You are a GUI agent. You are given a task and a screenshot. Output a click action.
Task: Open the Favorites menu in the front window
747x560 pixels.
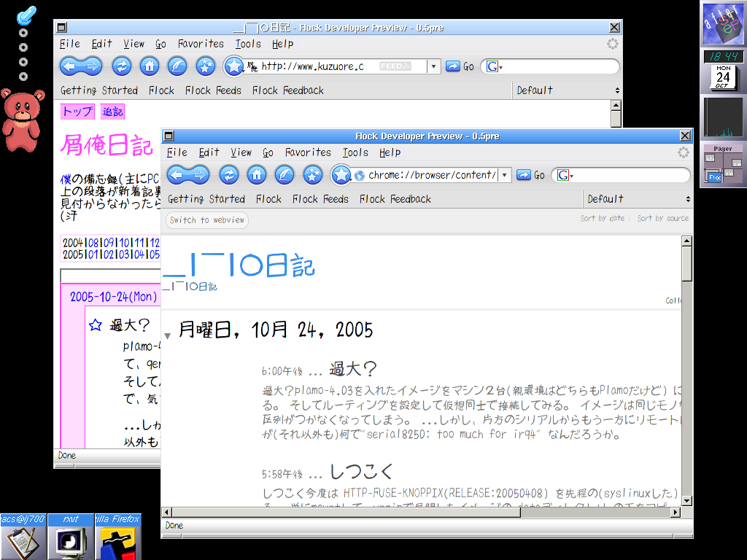coord(308,152)
